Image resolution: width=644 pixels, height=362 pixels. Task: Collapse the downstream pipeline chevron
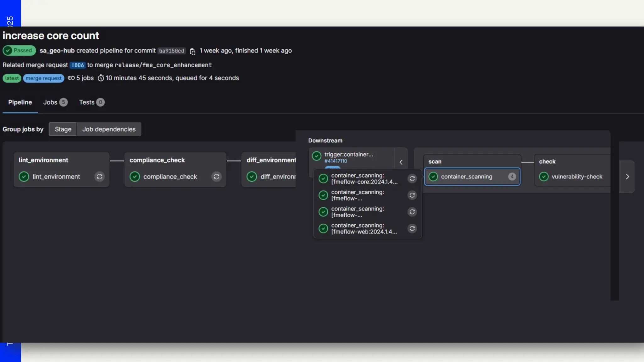401,162
